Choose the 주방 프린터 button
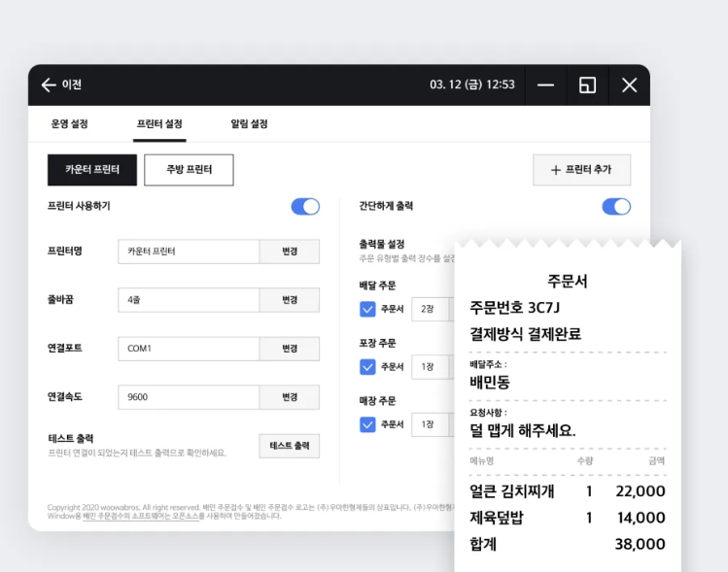The width and height of the screenshot is (728, 572). coord(189,170)
